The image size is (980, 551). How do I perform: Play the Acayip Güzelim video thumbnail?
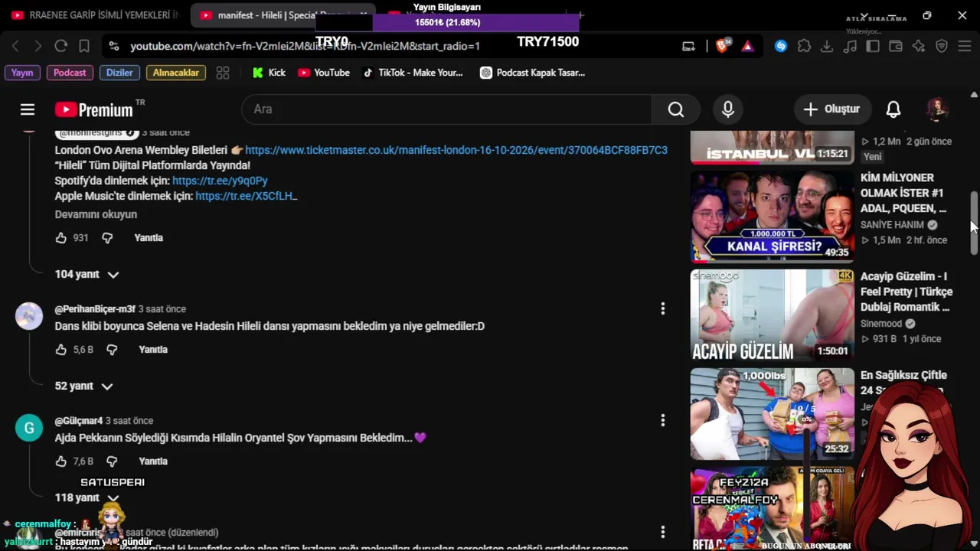tap(772, 315)
